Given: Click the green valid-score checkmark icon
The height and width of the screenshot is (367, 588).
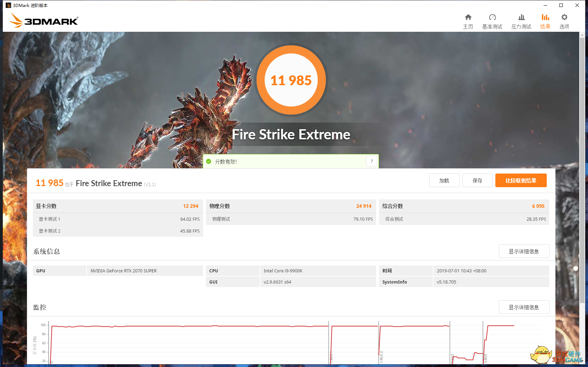Looking at the screenshot, I should (x=209, y=161).
